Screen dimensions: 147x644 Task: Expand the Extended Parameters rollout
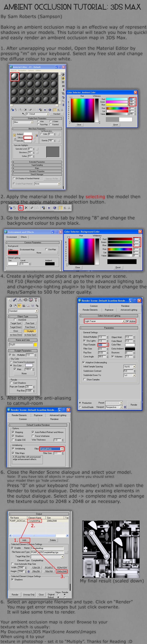pyautogui.click(x=37, y=162)
